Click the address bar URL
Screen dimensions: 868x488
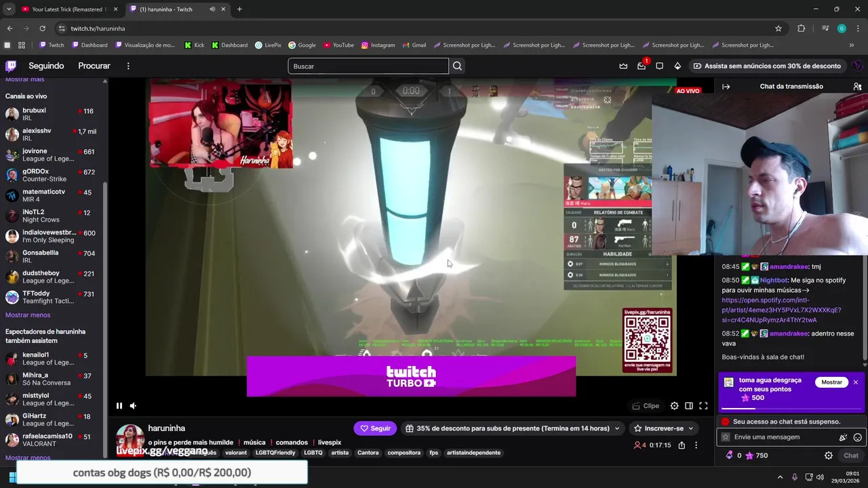click(x=98, y=28)
